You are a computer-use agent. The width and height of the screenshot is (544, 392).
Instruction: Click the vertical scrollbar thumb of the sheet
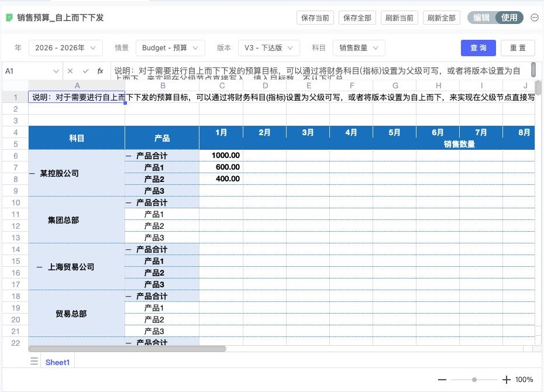tap(538, 87)
